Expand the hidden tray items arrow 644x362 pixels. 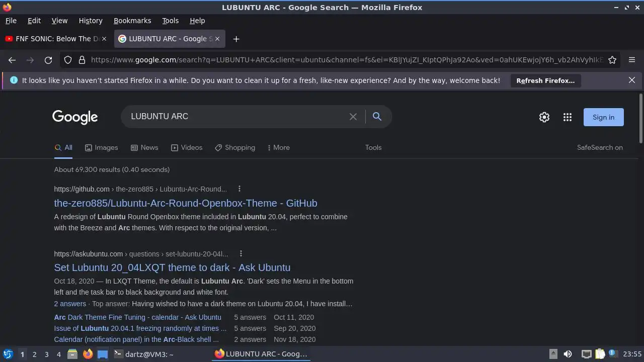coord(553,354)
